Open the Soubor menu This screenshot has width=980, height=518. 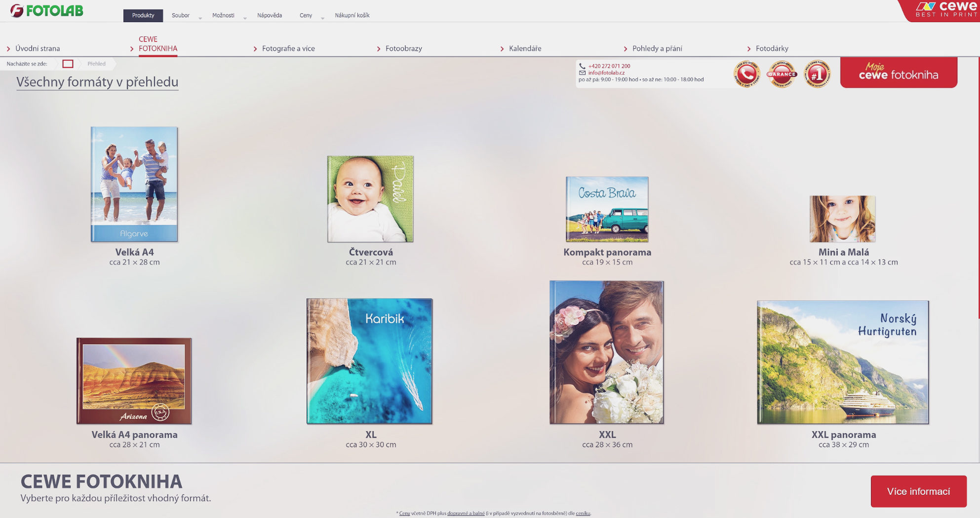[181, 15]
